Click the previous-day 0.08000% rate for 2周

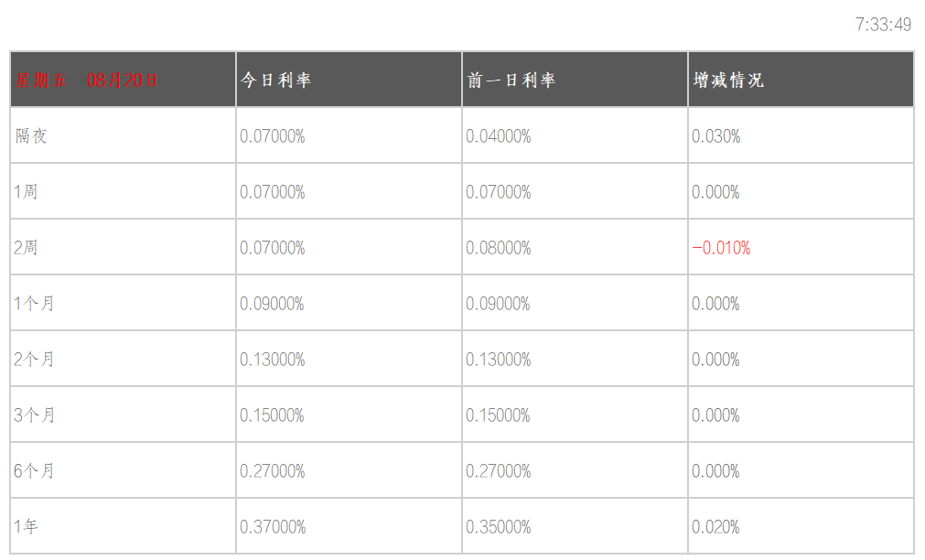pyautogui.click(x=499, y=248)
